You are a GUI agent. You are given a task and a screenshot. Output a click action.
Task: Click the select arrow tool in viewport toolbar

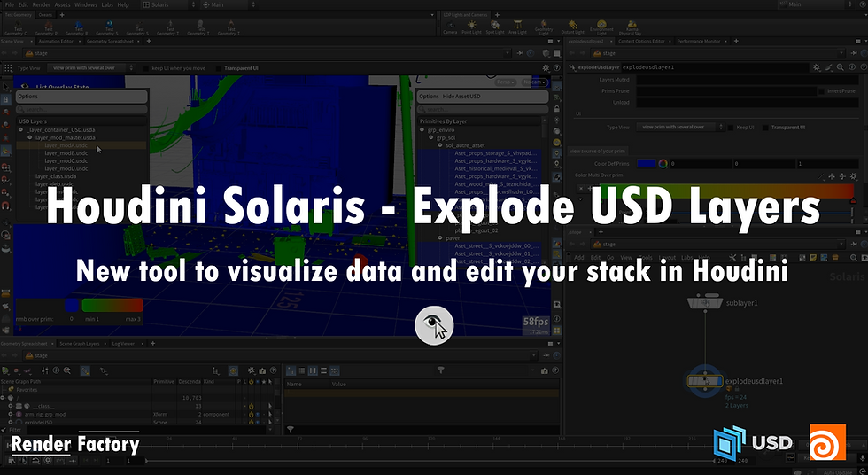point(5,87)
